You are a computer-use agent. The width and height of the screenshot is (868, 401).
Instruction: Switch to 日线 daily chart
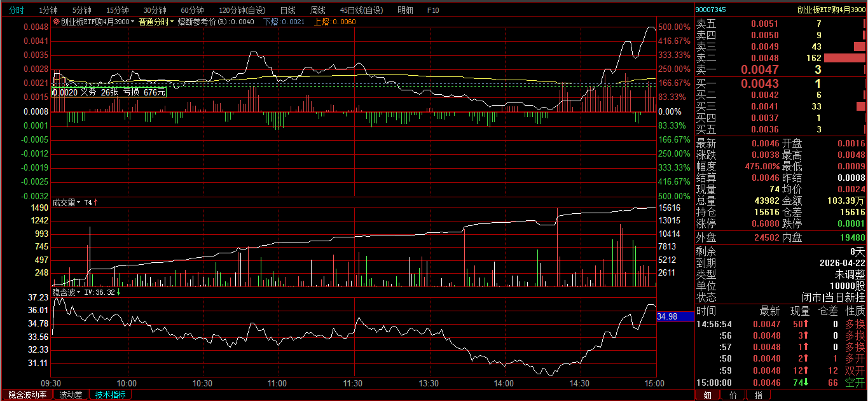(x=287, y=10)
